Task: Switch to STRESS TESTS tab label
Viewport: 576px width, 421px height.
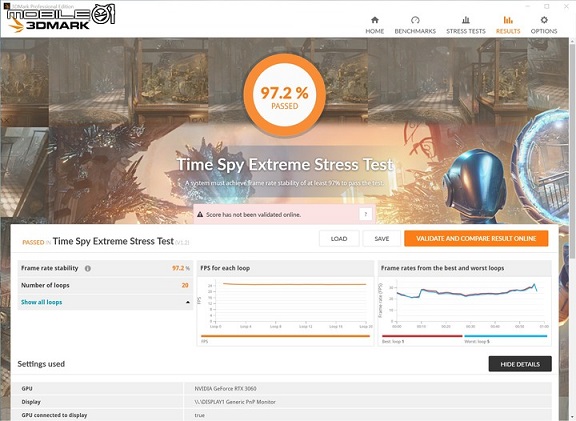Action: 466,31
